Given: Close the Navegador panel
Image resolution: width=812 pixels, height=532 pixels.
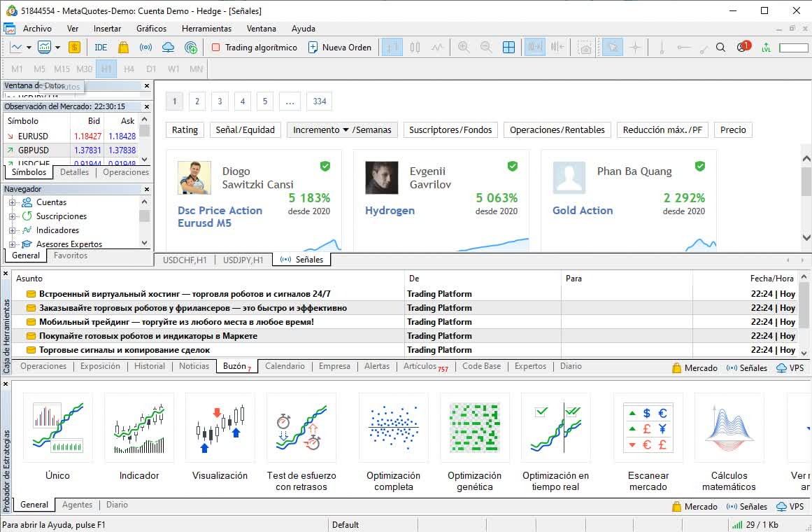Looking at the screenshot, I should (x=147, y=189).
